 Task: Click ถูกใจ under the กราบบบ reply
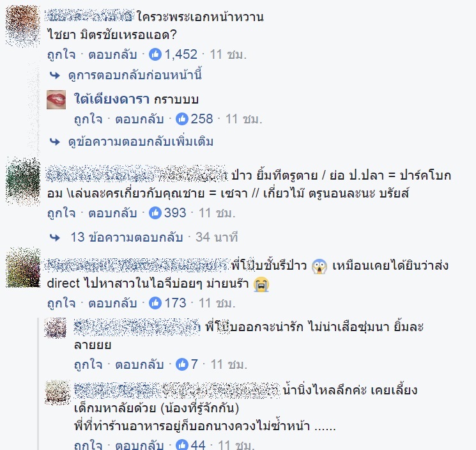pyautogui.click(x=88, y=119)
